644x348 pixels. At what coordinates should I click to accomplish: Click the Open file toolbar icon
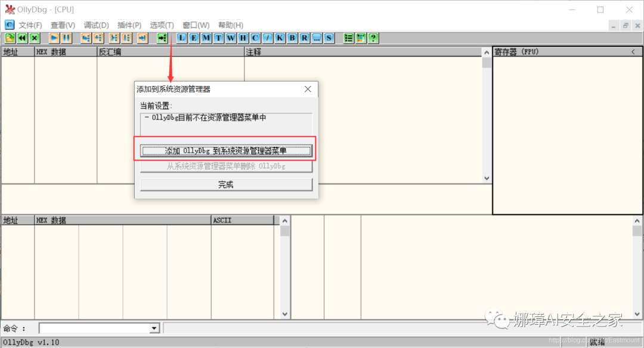pyautogui.click(x=10, y=38)
